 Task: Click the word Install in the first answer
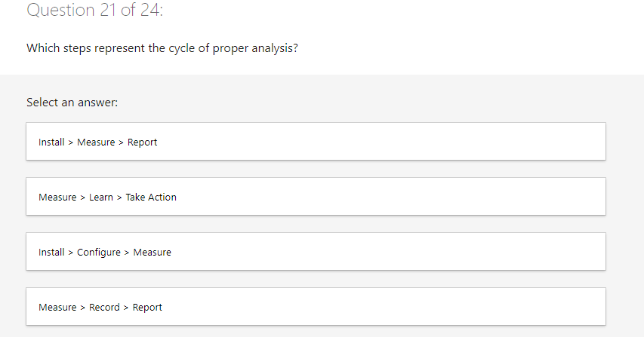51,142
